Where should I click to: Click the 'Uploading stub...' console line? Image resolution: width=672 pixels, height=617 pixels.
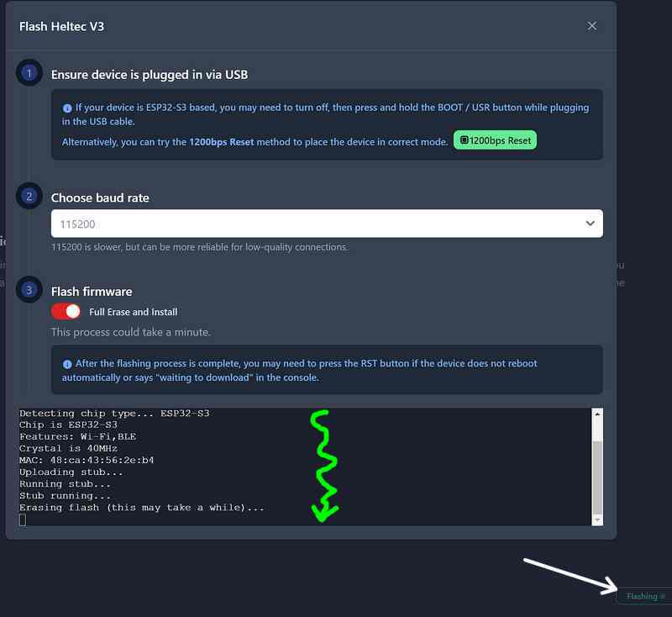71,472
